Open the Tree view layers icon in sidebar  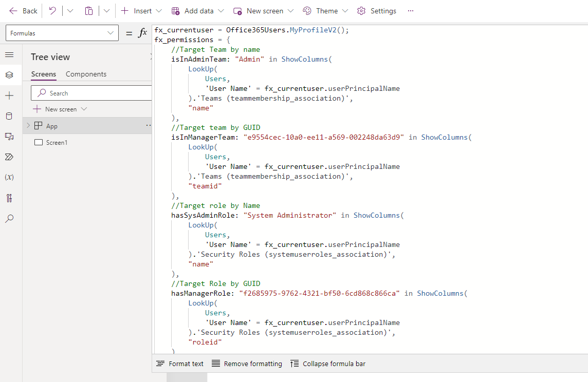tap(9, 75)
